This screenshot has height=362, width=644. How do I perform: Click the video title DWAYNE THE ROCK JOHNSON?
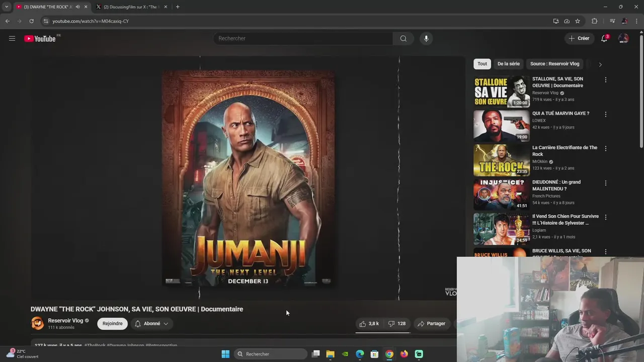(137, 309)
